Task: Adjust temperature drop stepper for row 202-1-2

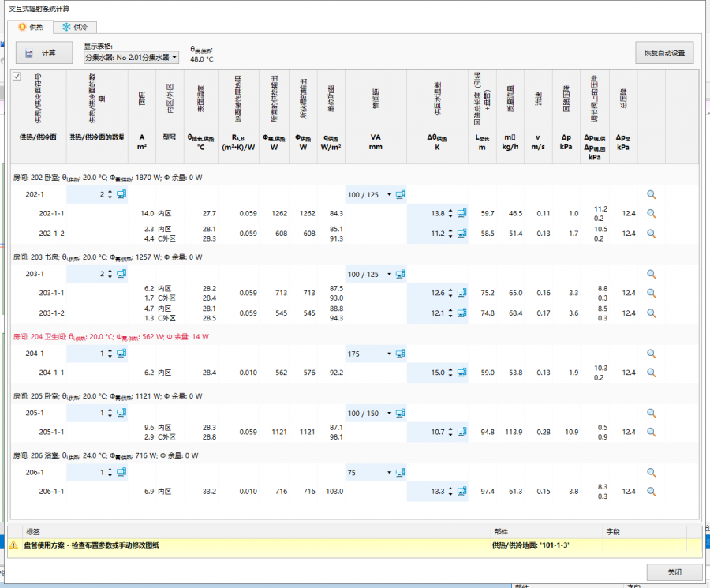Action: pos(451,234)
